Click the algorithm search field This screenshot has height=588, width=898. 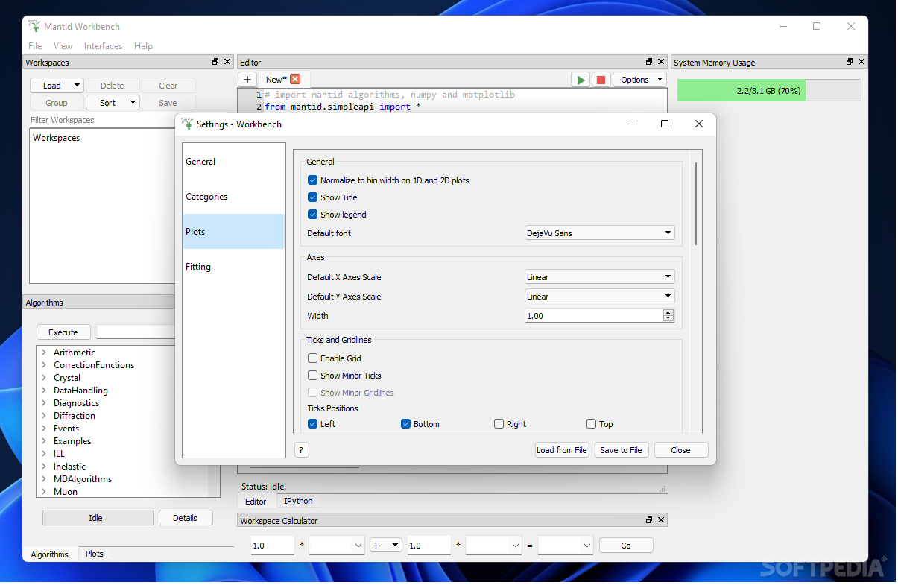tap(137, 332)
